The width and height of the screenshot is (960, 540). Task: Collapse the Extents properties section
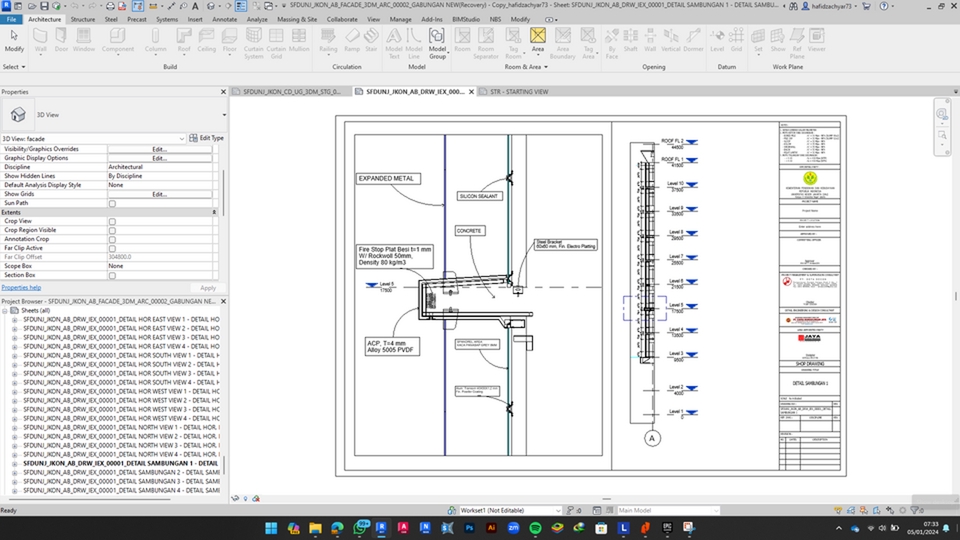point(214,212)
